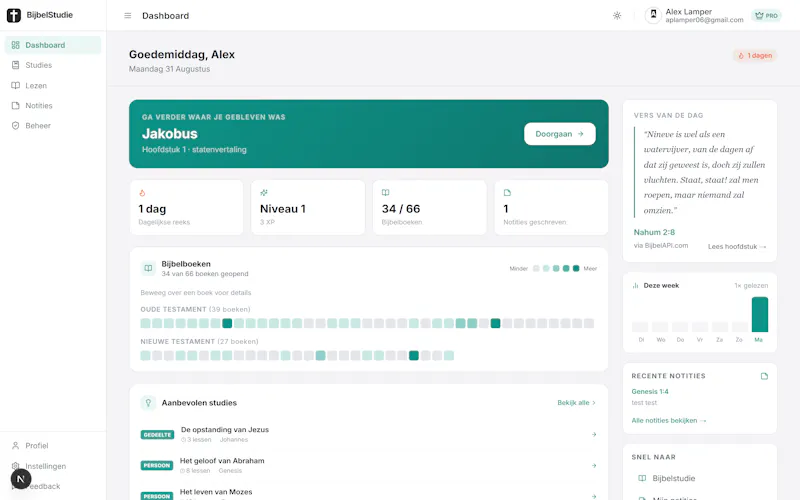
Task: Click the Bijbelboeken panel book icon
Action: tap(148, 268)
